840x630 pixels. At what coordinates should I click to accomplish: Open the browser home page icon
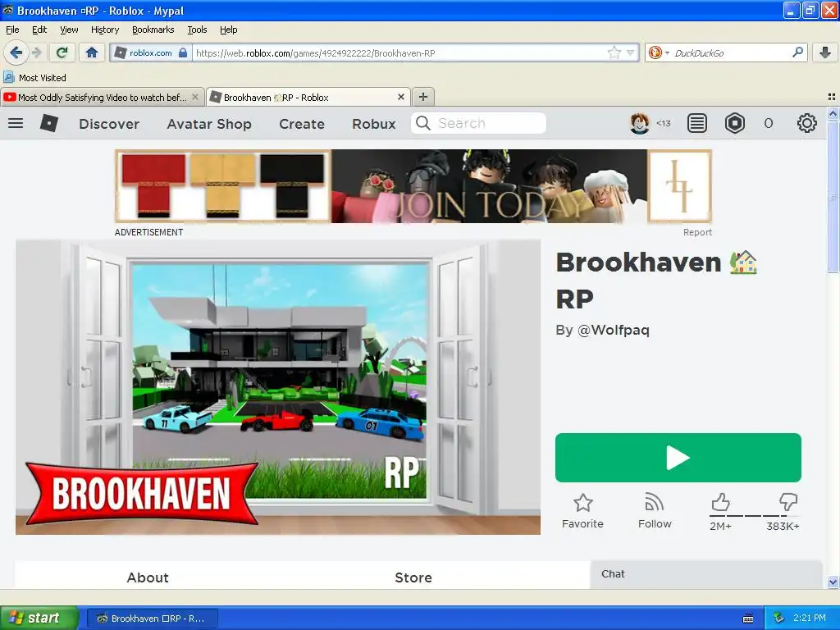92,52
